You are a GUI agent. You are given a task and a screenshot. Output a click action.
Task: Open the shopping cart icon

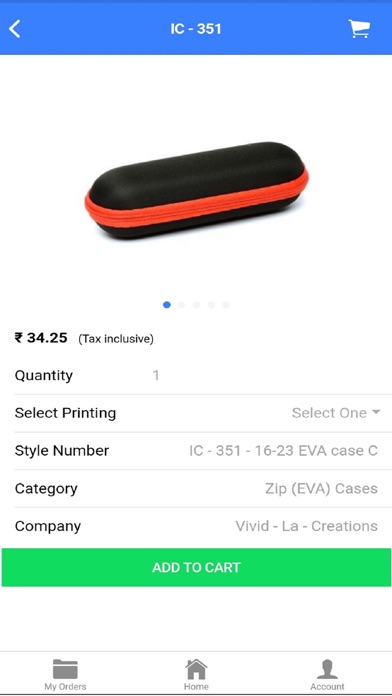[359, 29]
